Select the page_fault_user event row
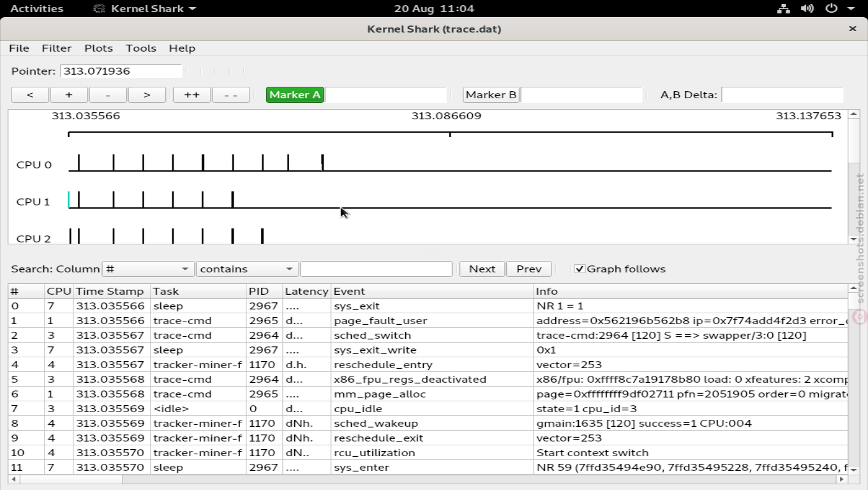The width and height of the screenshot is (868, 490). pyautogui.click(x=428, y=321)
